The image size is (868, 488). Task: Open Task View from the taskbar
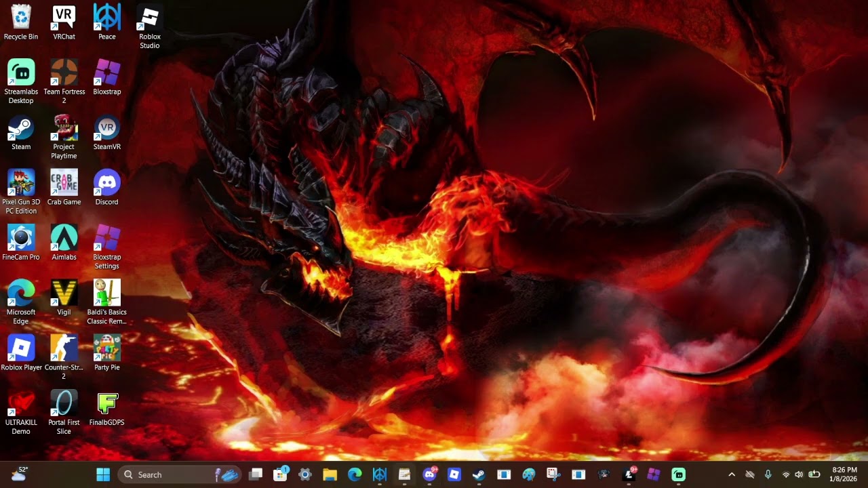pos(256,474)
